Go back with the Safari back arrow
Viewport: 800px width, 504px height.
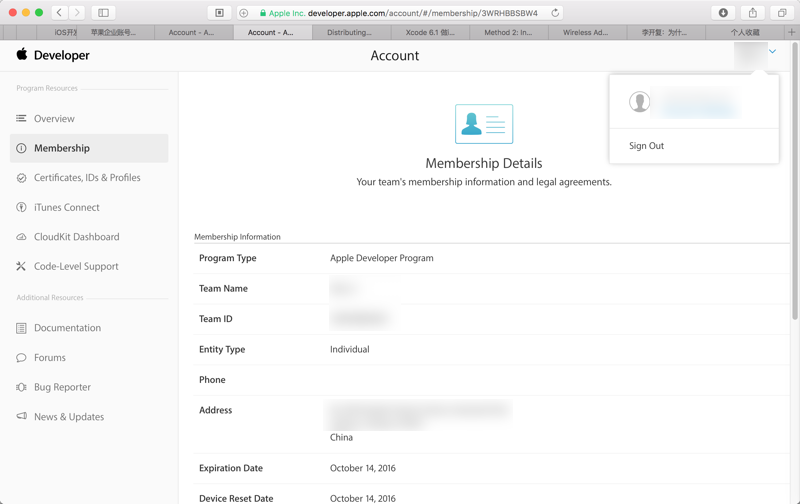point(59,13)
